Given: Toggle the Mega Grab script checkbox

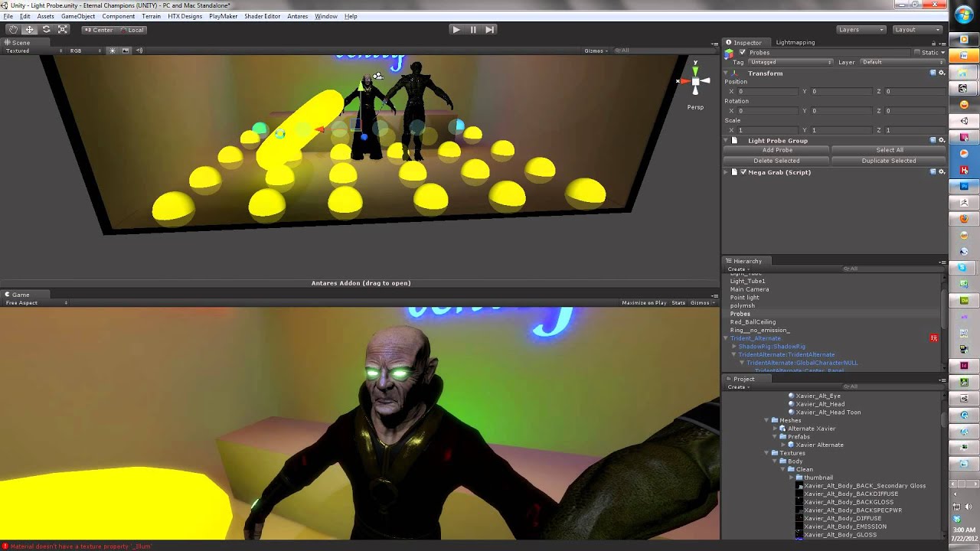Looking at the screenshot, I should pos(743,172).
